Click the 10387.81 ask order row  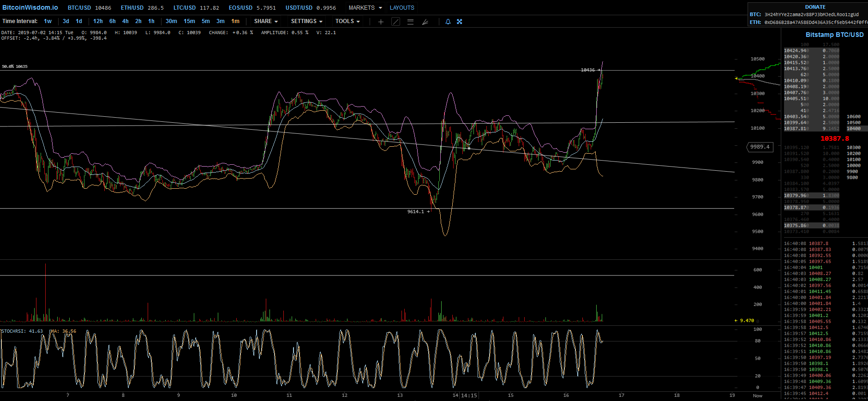pos(812,129)
